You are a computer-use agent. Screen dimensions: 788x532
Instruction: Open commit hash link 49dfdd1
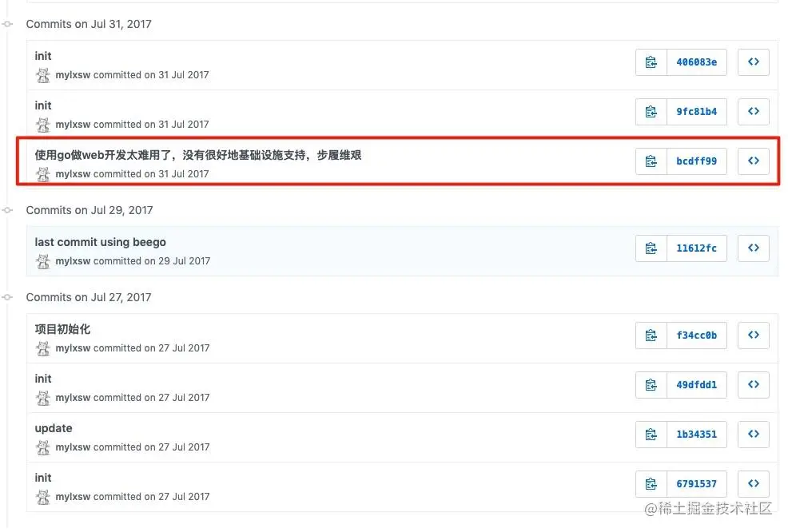pos(697,385)
